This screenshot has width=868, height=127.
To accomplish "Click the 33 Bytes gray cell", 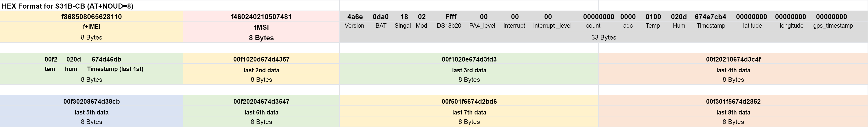I will [603, 38].
